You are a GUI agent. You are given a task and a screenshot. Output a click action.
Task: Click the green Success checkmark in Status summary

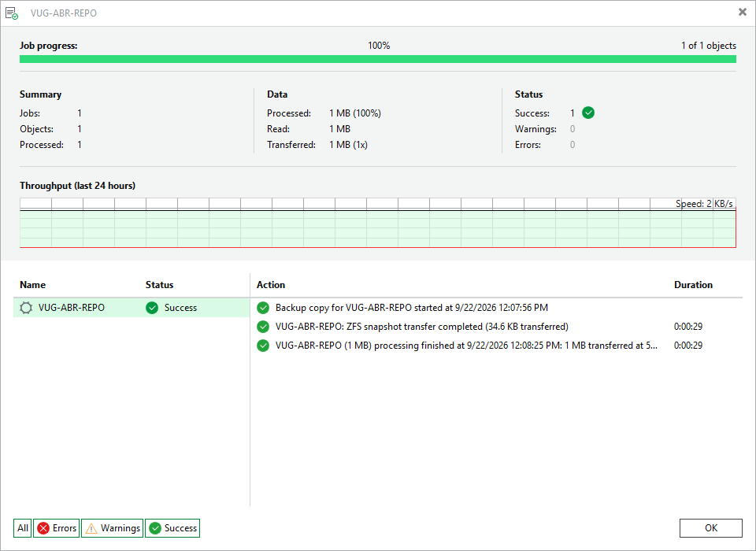point(588,113)
